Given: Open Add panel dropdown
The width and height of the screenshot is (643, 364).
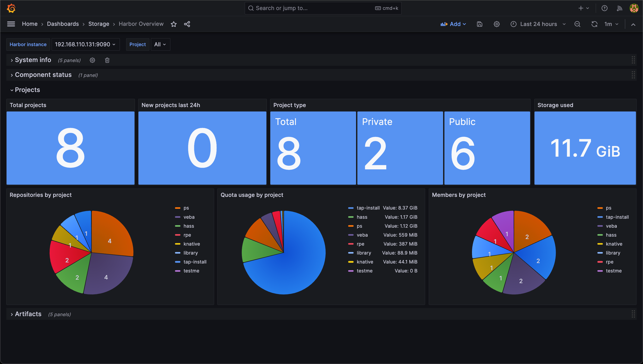Looking at the screenshot, I should pyautogui.click(x=453, y=24).
